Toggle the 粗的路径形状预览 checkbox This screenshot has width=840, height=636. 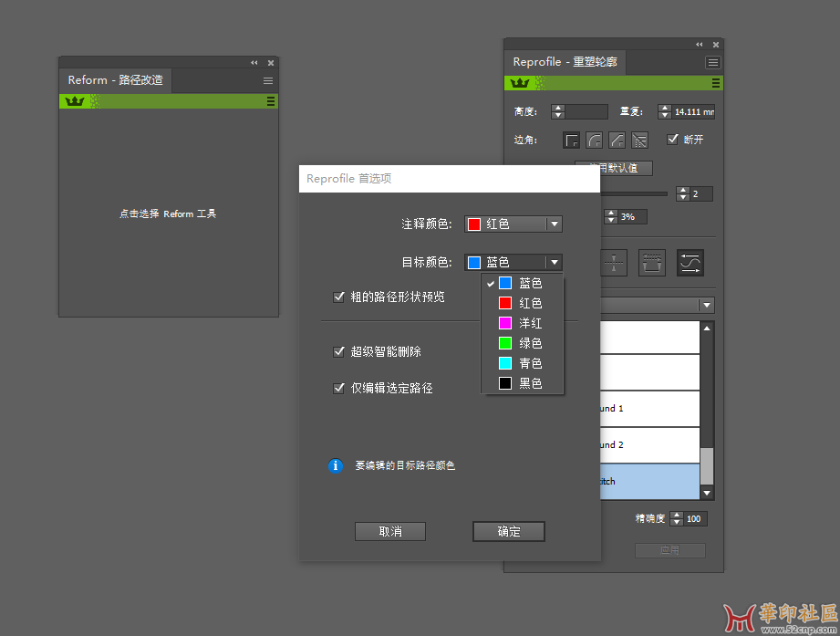pyautogui.click(x=338, y=297)
